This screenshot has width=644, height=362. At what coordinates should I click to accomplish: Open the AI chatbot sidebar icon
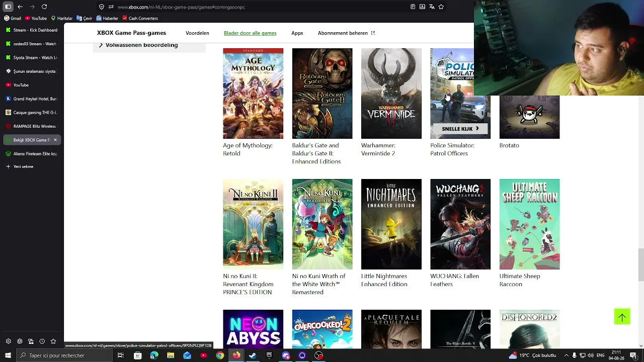[x=20, y=341]
